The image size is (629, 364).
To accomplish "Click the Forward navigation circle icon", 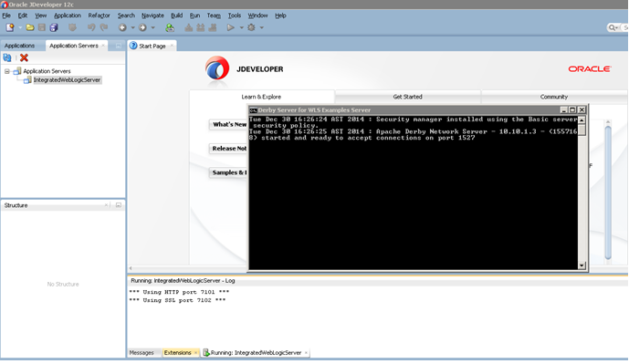I will pyautogui.click(x=142, y=27).
